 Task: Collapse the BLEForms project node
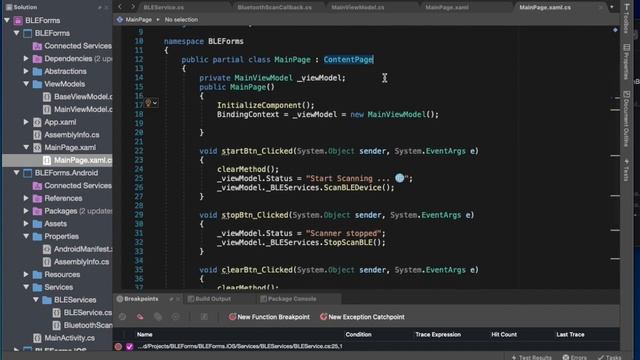click(17, 33)
